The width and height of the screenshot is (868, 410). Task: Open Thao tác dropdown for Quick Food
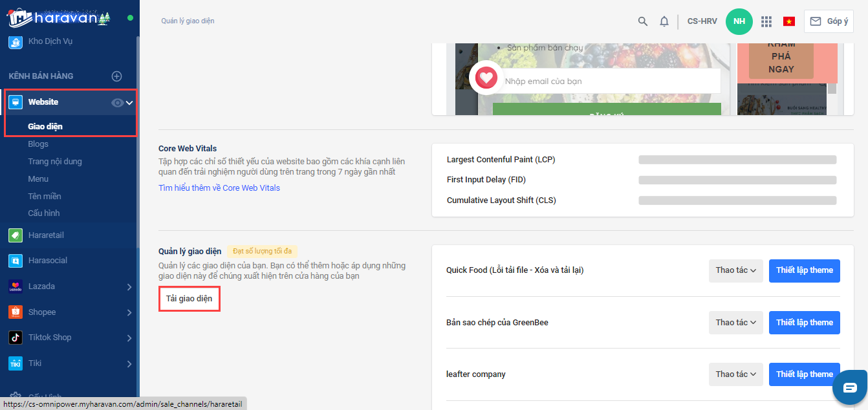[736, 270]
